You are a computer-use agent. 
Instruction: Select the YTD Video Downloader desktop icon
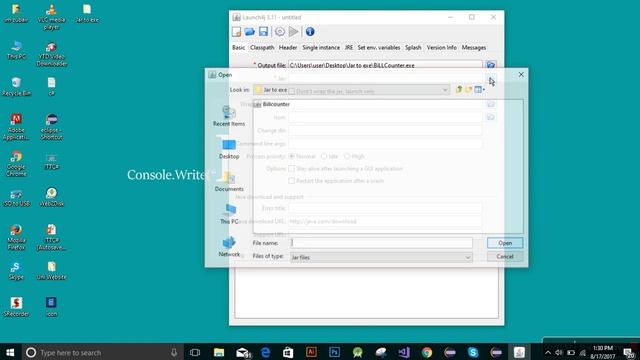tap(51, 54)
